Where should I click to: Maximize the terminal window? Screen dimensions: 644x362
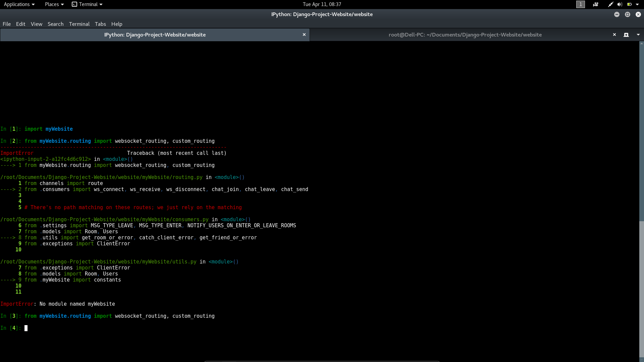pyautogui.click(x=627, y=14)
